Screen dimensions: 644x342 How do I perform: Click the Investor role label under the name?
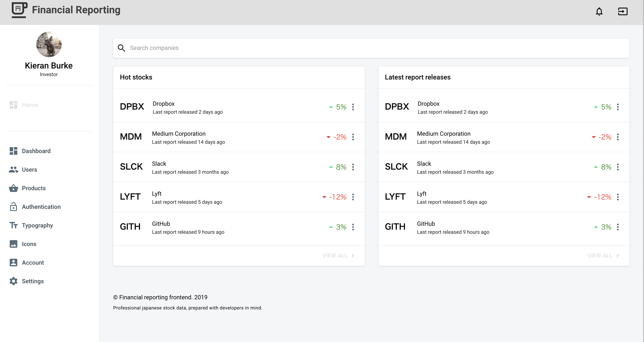(49, 75)
